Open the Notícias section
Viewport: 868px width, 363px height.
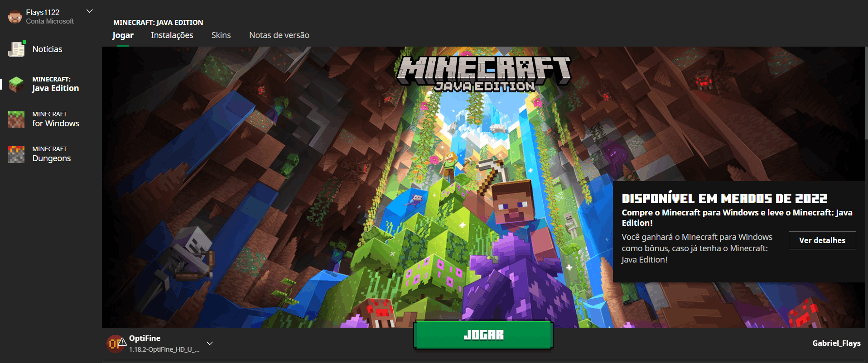47,49
